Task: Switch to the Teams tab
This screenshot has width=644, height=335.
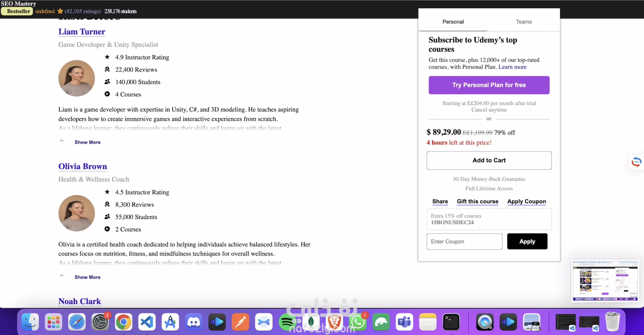Action: pyautogui.click(x=524, y=22)
